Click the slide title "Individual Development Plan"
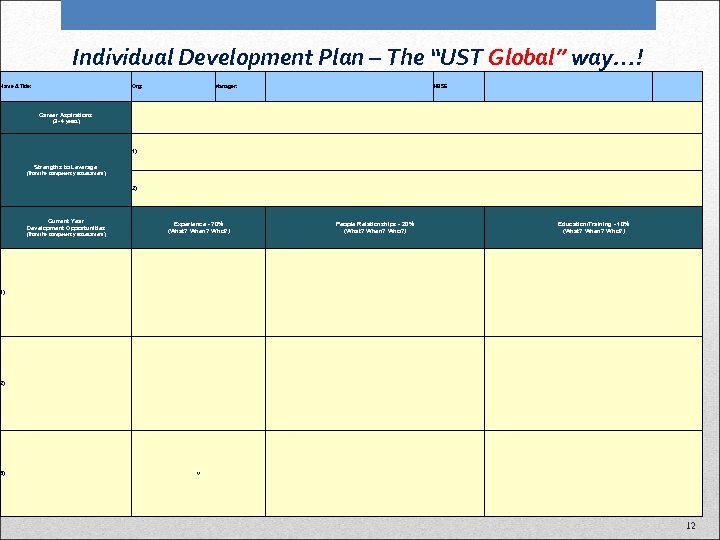The width and height of the screenshot is (720, 540). coord(218,58)
